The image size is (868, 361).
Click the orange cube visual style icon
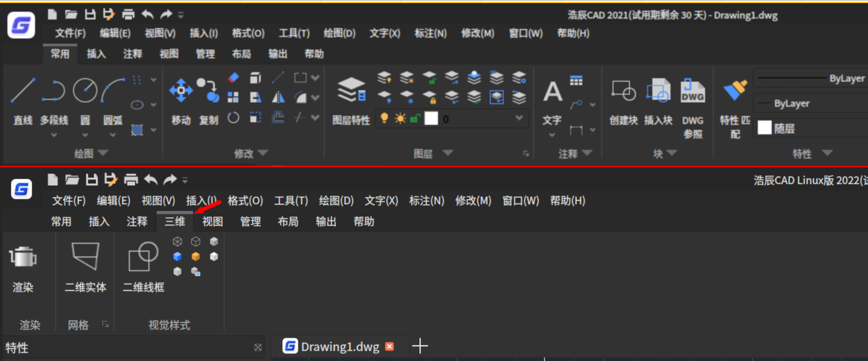coord(196,257)
